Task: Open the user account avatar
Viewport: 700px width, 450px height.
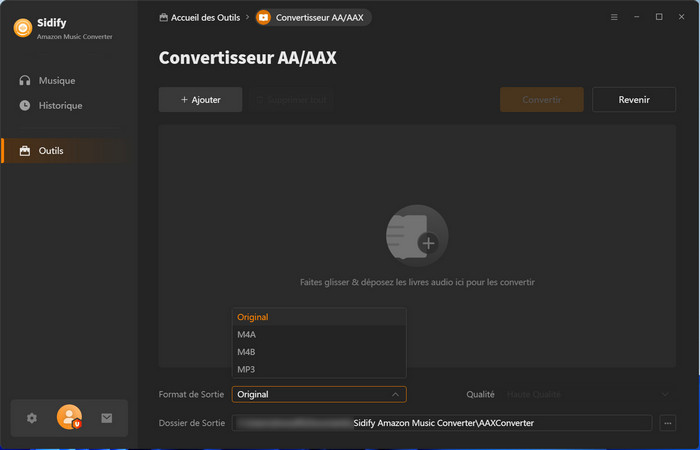Action: 69,417
